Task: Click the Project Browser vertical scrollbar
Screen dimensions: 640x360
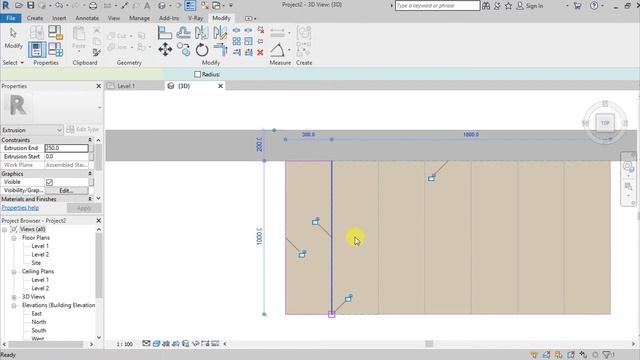Action: click(x=98, y=265)
